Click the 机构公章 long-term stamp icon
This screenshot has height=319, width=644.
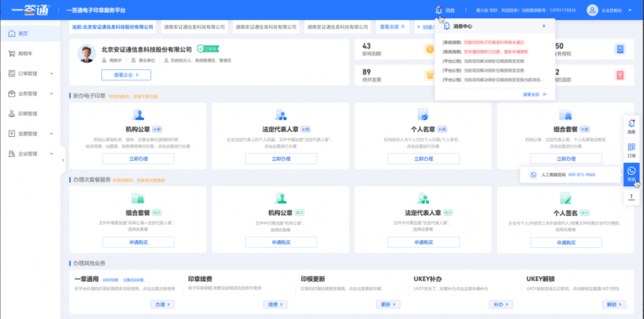click(x=138, y=114)
